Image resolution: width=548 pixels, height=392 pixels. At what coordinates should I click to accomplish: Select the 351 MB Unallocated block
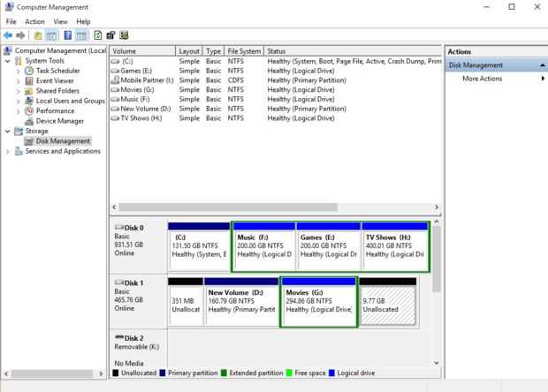tap(186, 302)
